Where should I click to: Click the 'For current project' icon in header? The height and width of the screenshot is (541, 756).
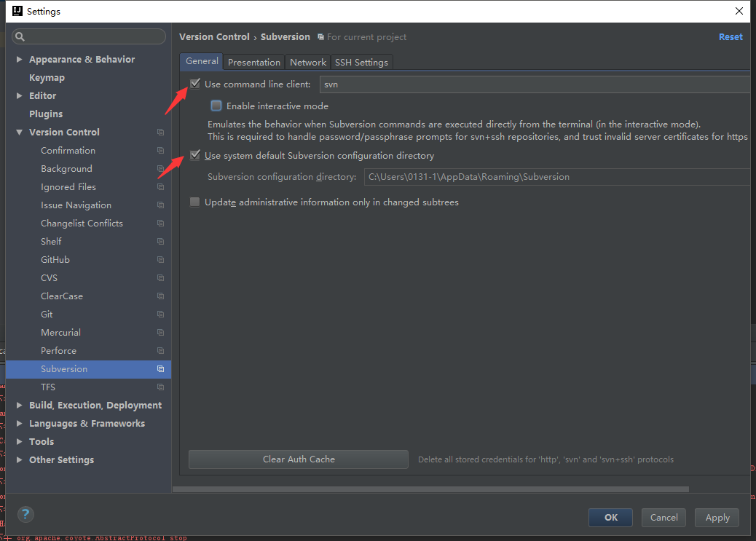320,37
